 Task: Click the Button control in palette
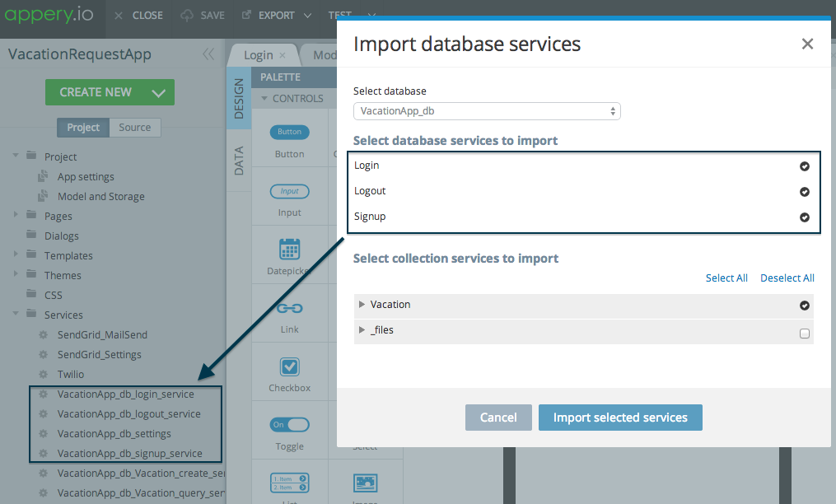[x=289, y=132]
